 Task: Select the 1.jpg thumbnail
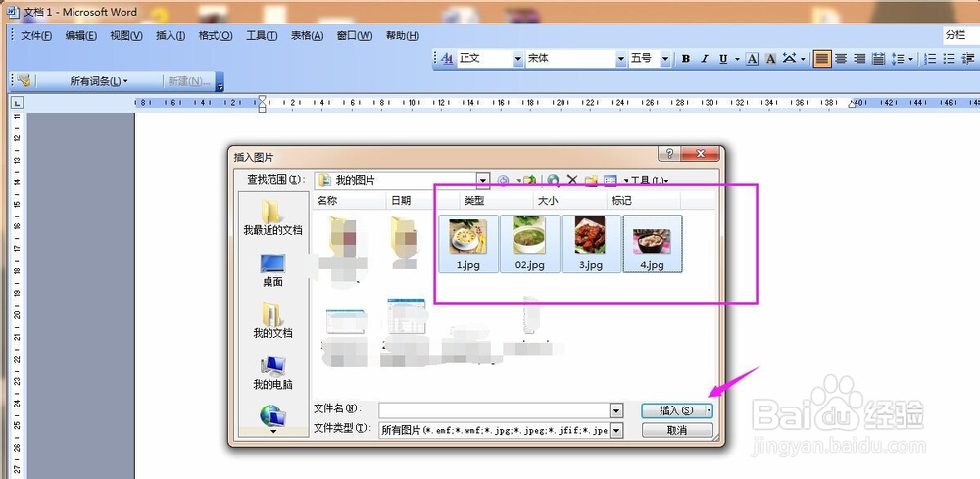click(x=468, y=244)
